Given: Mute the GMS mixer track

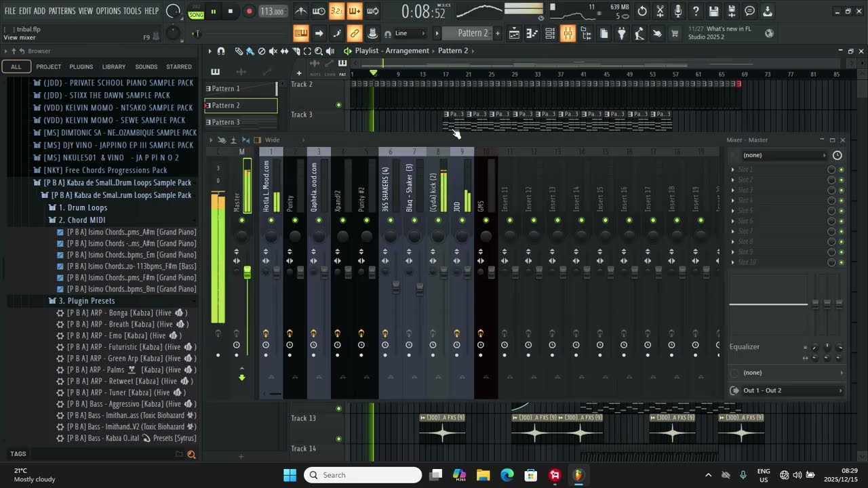Looking at the screenshot, I should (x=486, y=220).
